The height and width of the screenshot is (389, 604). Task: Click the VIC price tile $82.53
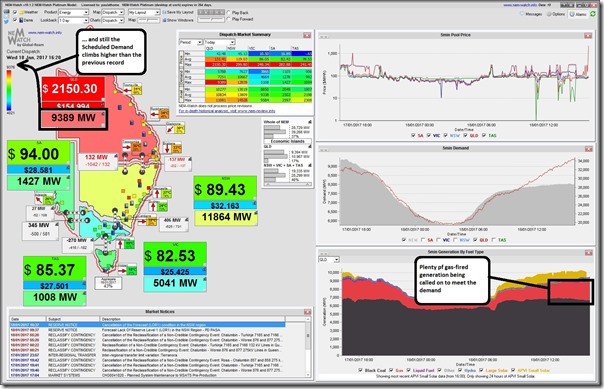point(175,255)
